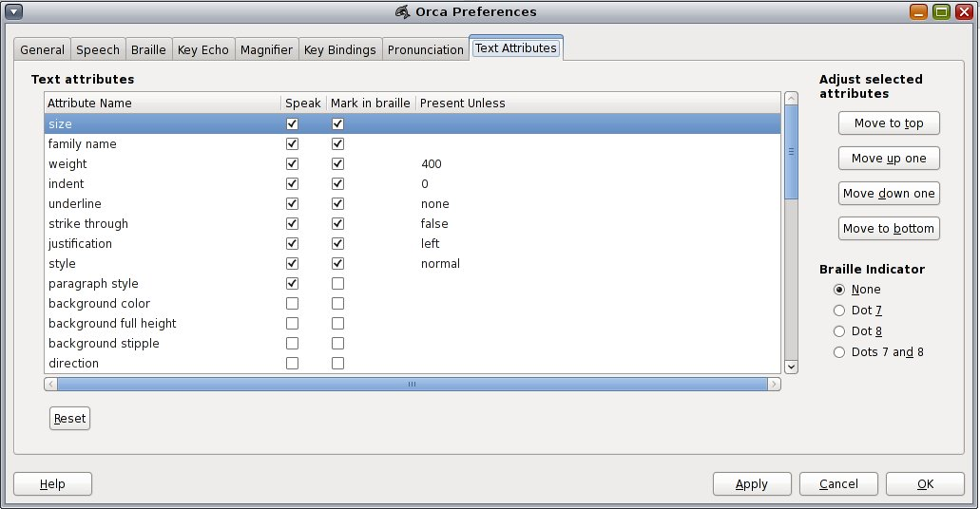Confirm with the OK button
This screenshot has height=509, width=980.
pos(925,484)
